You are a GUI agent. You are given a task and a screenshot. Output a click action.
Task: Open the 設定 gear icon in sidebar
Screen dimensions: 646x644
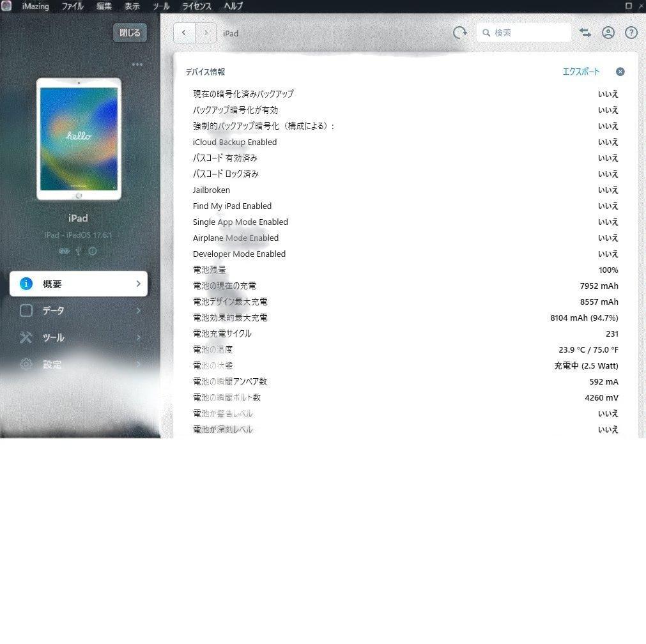[26, 364]
